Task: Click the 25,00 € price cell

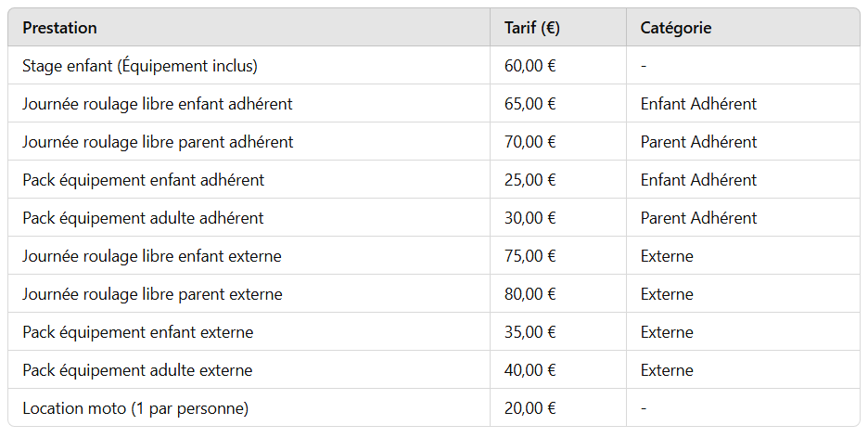Action: point(530,180)
